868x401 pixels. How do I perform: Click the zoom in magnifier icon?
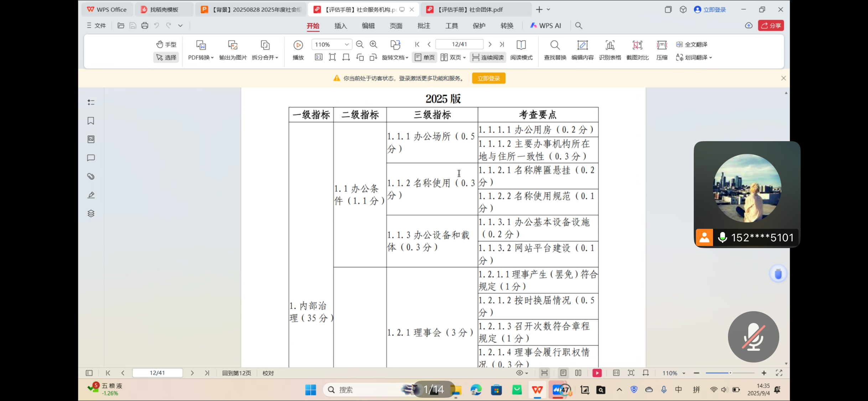(x=373, y=44)
